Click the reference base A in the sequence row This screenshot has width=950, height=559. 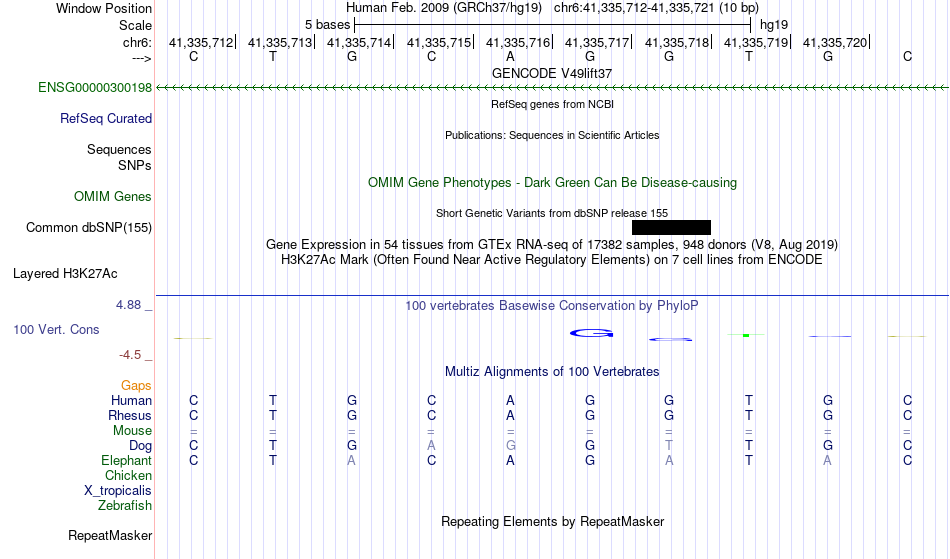(510, 56)
